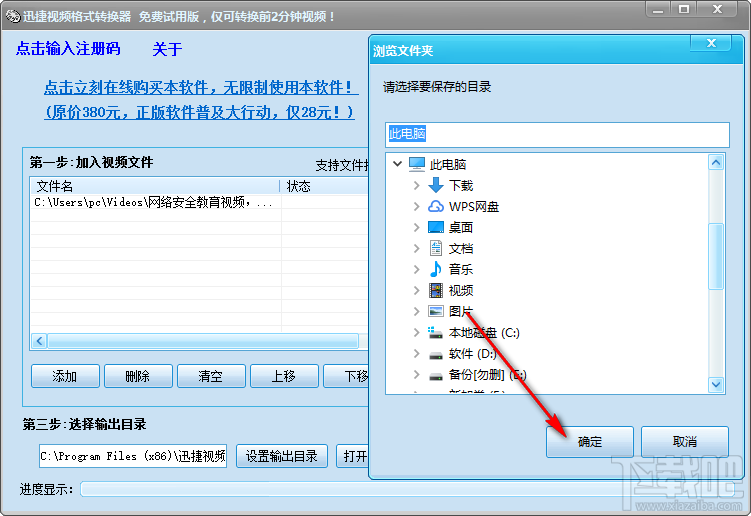Click the 图片 pictures icon
This screenshot has height=516, width=751.
click(436, 311)
